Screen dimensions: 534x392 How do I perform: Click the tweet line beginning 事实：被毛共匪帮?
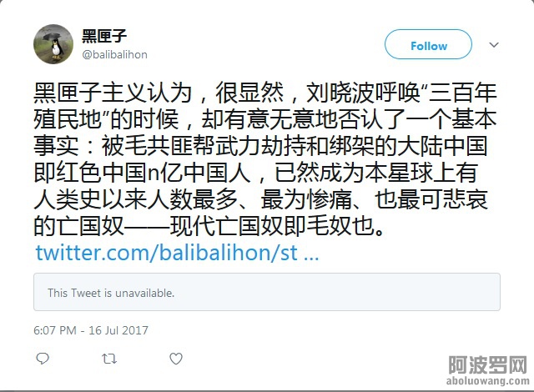pyautogui.click(x=260, y=146)
